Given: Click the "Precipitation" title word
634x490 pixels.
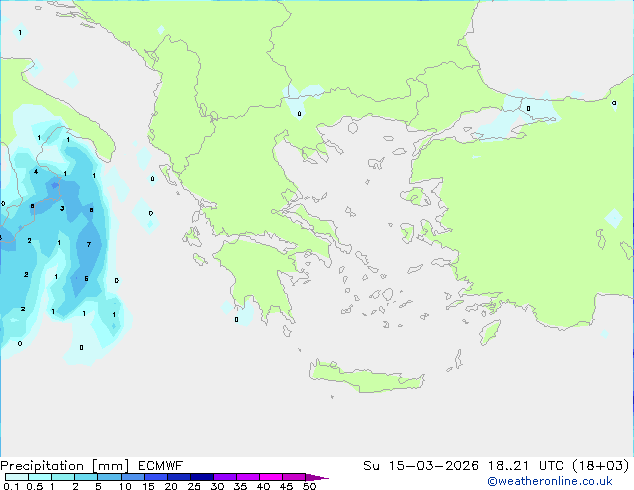Looking at the screenshot, I should click(42, 466).
